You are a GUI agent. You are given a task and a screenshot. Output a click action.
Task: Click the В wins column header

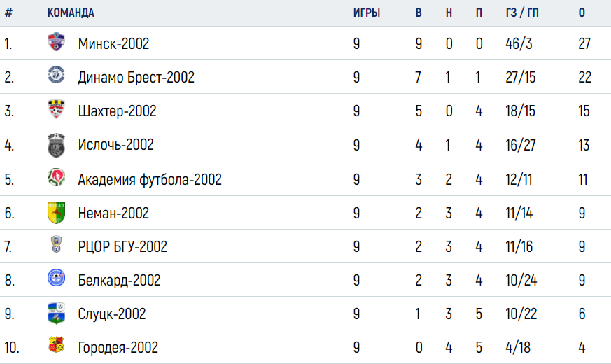(419, 13)
